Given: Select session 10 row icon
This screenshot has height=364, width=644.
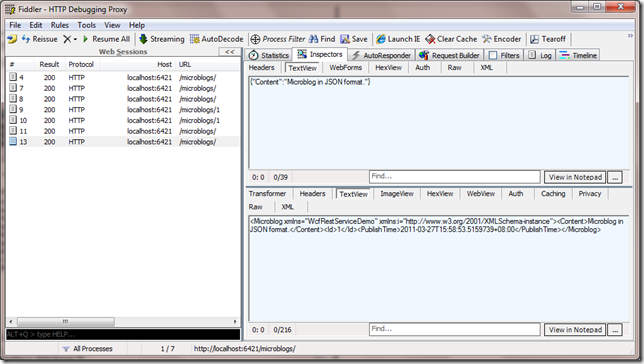Looking at the screenshot, I should [13, 120].
